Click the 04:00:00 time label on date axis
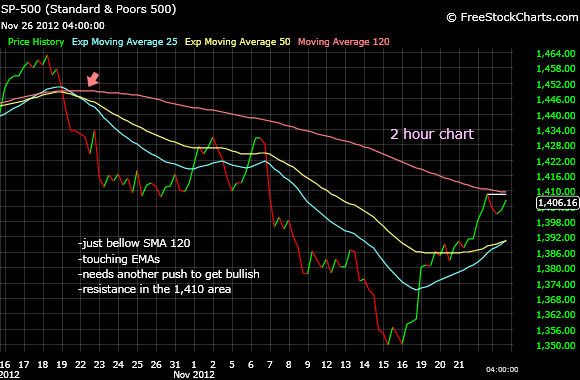 coord(502,369)
